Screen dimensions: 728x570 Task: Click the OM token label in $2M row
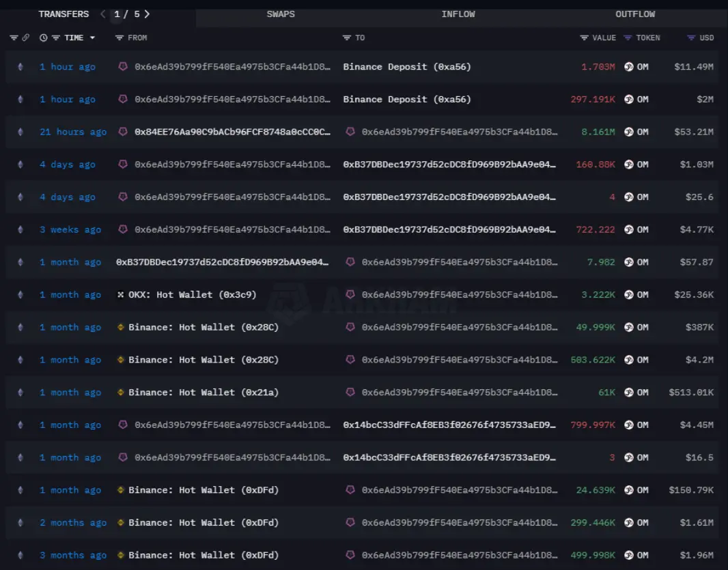click(643, 100)
